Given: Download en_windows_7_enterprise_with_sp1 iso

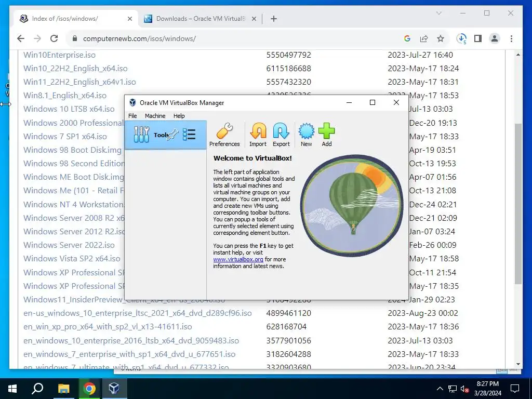Looking at the screenshot, I should click(129, 354).
